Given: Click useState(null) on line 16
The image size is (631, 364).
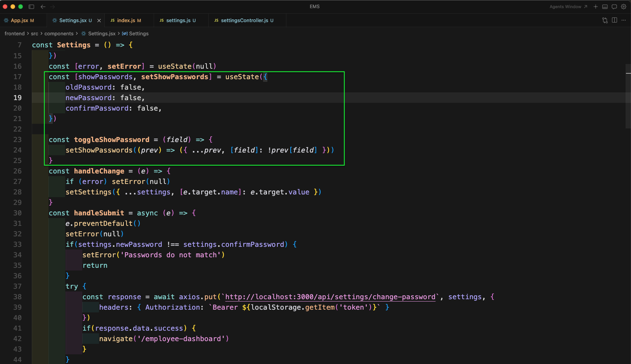Looking at the screenshot, I should 187,66.
